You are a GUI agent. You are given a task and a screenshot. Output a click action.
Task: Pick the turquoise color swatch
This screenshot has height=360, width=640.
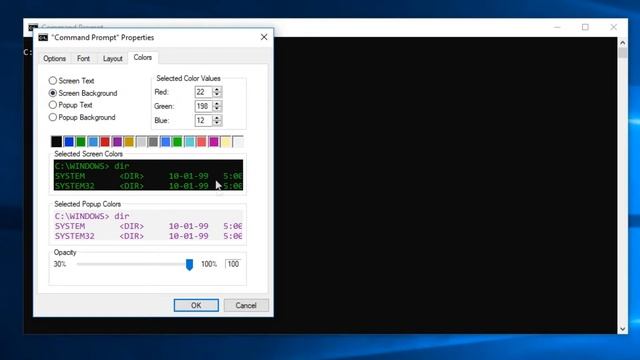coord(189,142)
